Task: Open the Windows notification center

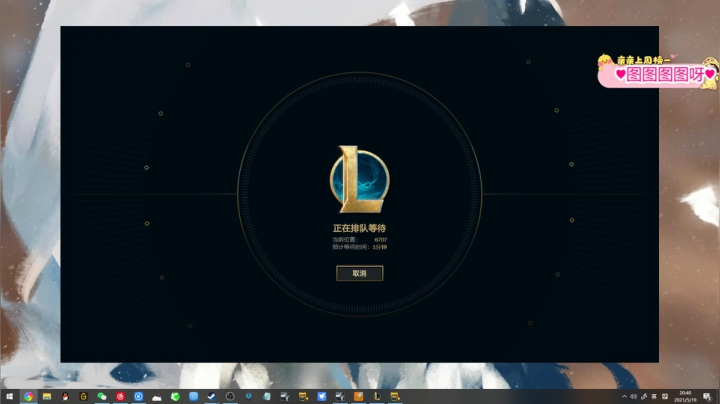Action: (x=708, y=396)
